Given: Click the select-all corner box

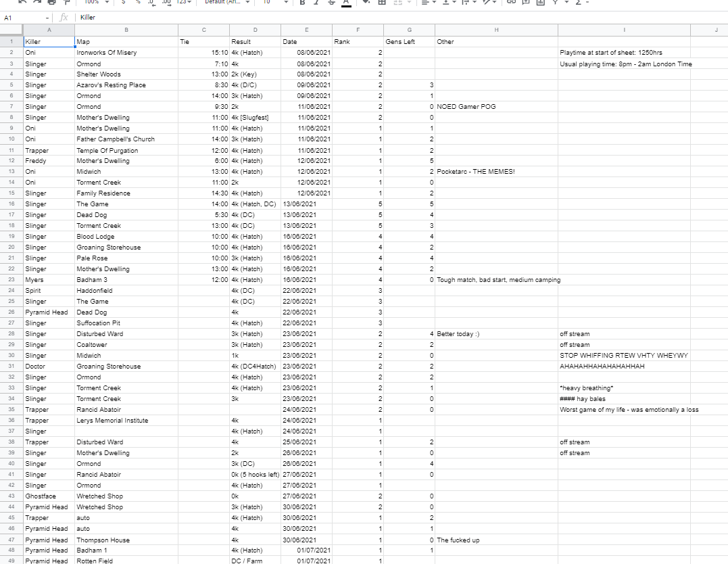Looking at the screenshot, I should [11, 30].
